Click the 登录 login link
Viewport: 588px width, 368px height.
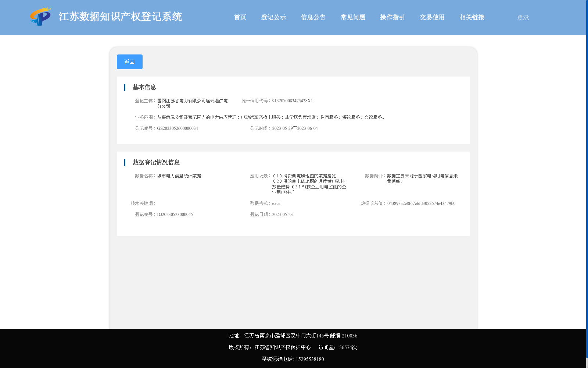click(x=523, y=17)
